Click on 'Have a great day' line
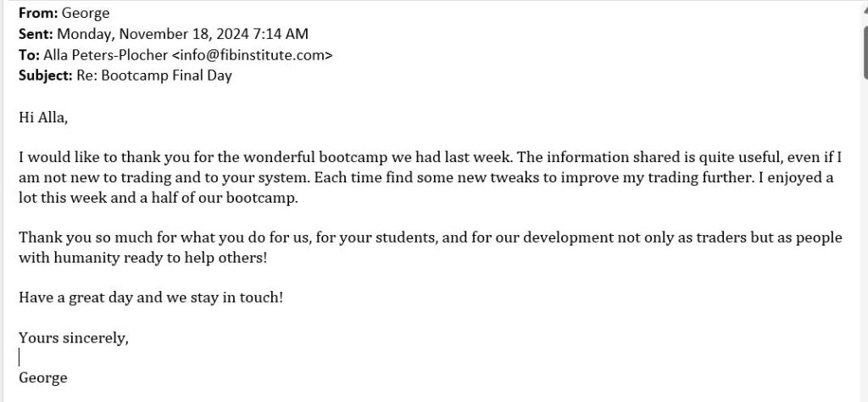 (151, 298)
